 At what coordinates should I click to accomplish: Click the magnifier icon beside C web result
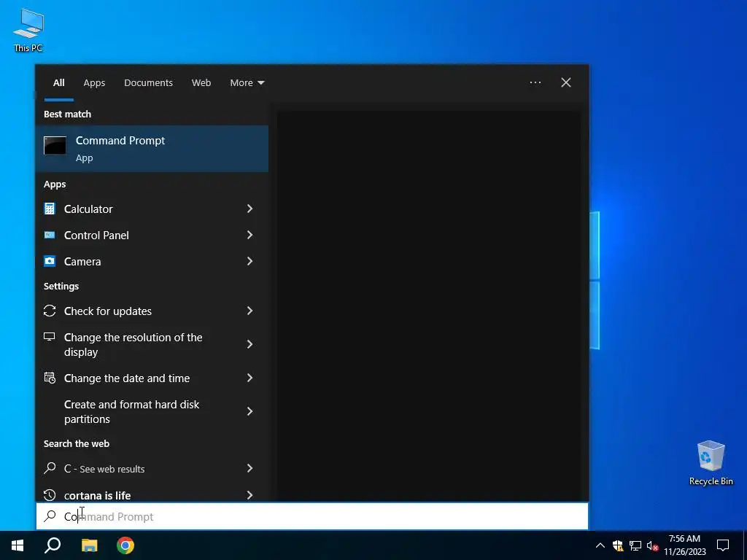click(x=50, y=468)
